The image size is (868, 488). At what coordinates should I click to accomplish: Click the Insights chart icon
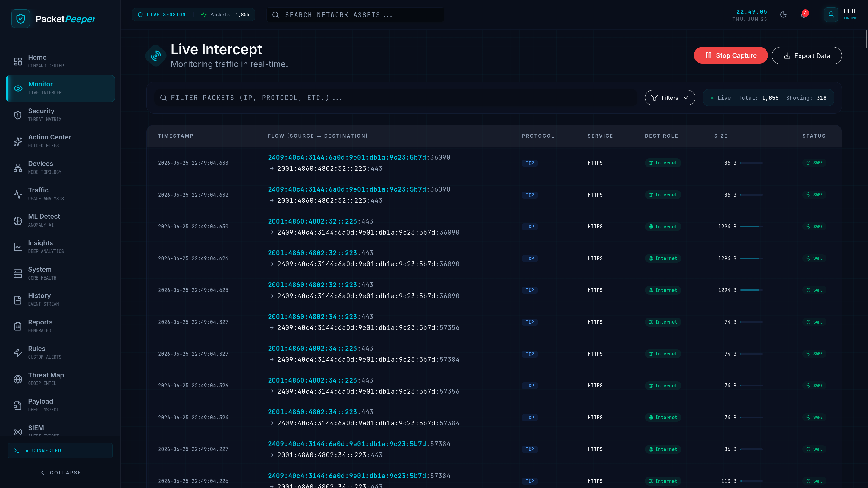point(18,247)
